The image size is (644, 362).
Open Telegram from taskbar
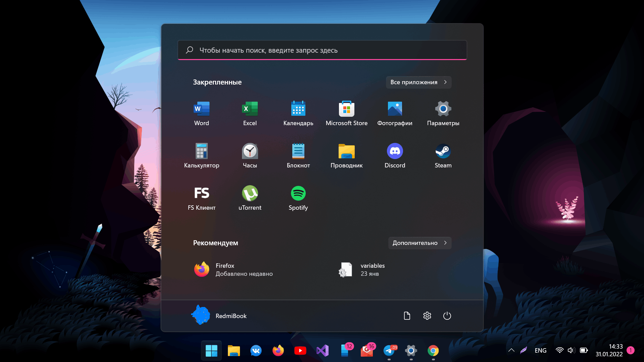389,351
